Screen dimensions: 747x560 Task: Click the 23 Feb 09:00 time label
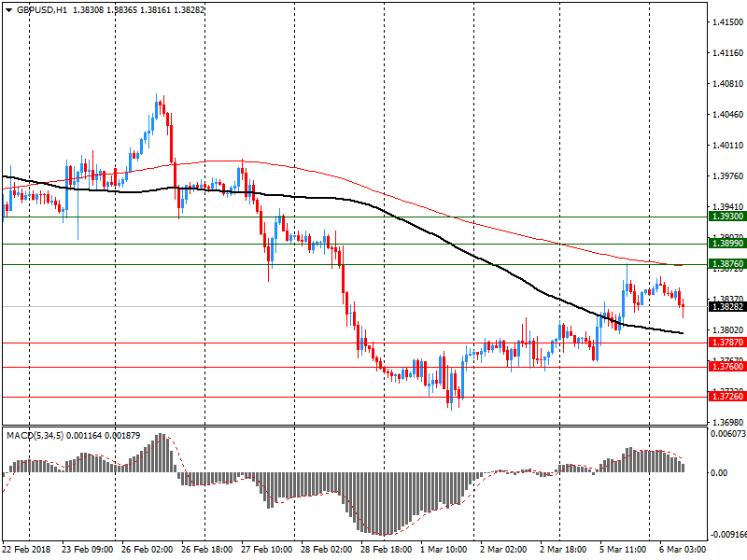click(x=87, y=550)
